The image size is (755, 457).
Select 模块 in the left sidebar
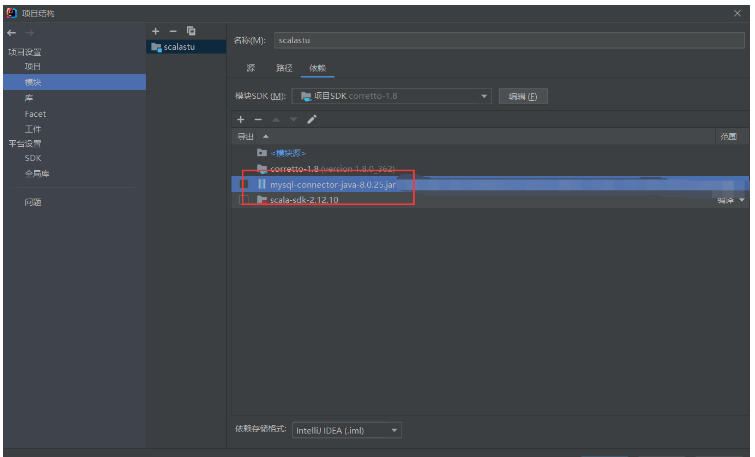tap(75, 82)
